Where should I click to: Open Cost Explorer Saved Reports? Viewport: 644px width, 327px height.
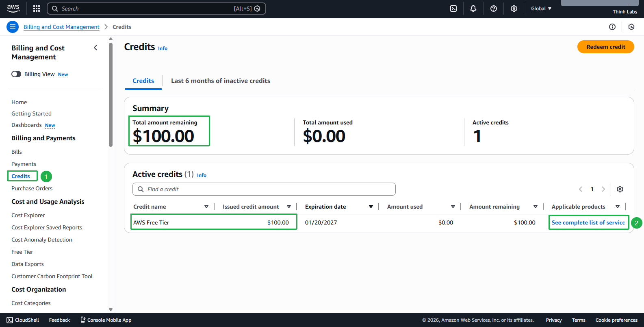tap(47, 227)
